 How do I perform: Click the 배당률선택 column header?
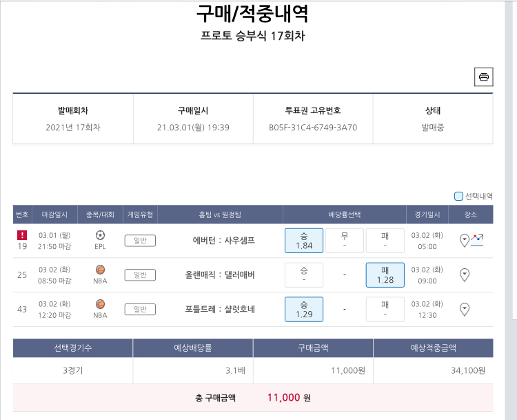point(344,214)
